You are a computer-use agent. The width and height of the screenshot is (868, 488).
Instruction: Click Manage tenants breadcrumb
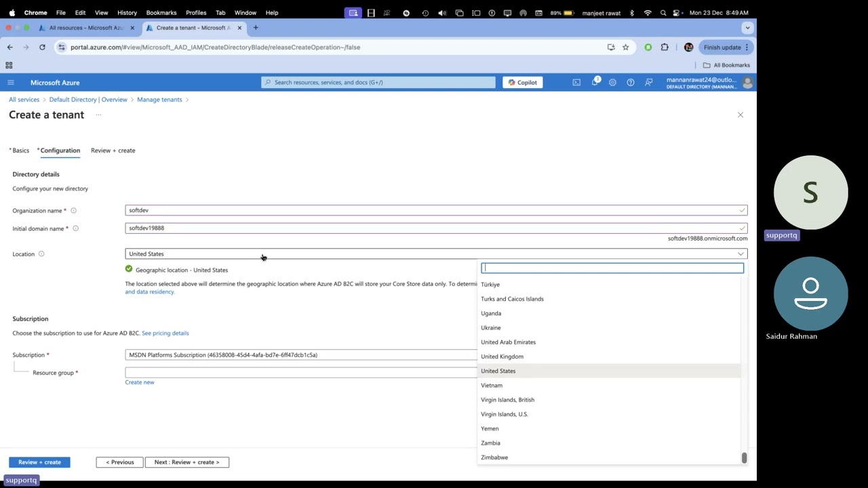point(159,100)
